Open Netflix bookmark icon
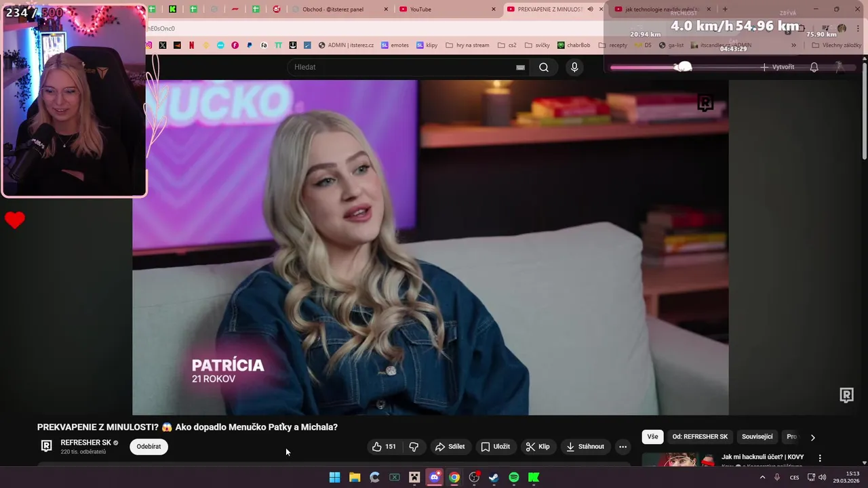 pyautogui.click(x=191, y=45)
